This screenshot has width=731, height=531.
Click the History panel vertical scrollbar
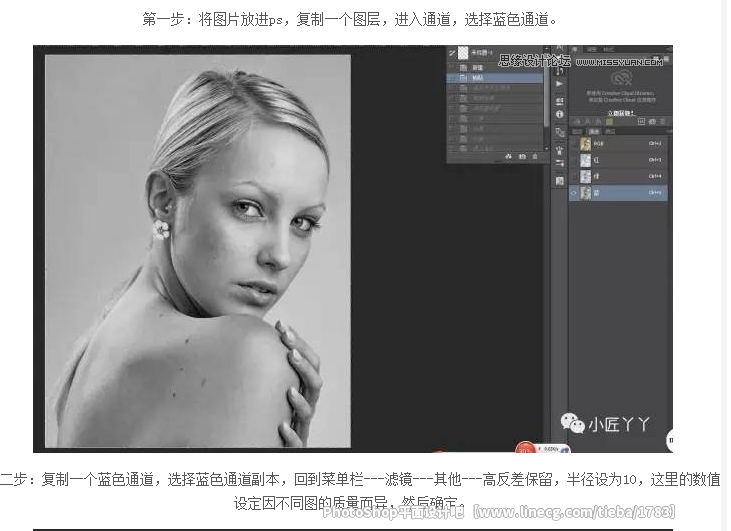point(546,89)
